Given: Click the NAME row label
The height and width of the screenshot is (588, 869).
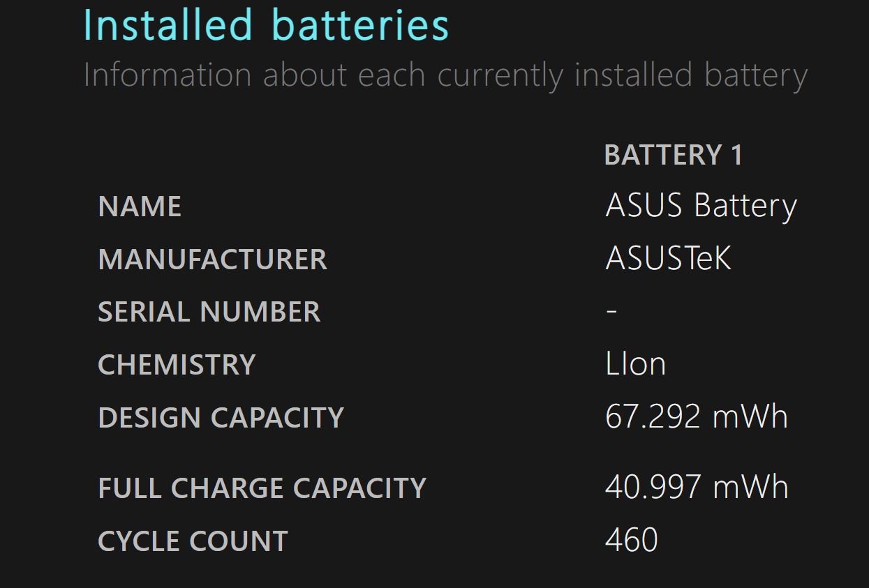Looking at the screenshot, I should 140,206.
